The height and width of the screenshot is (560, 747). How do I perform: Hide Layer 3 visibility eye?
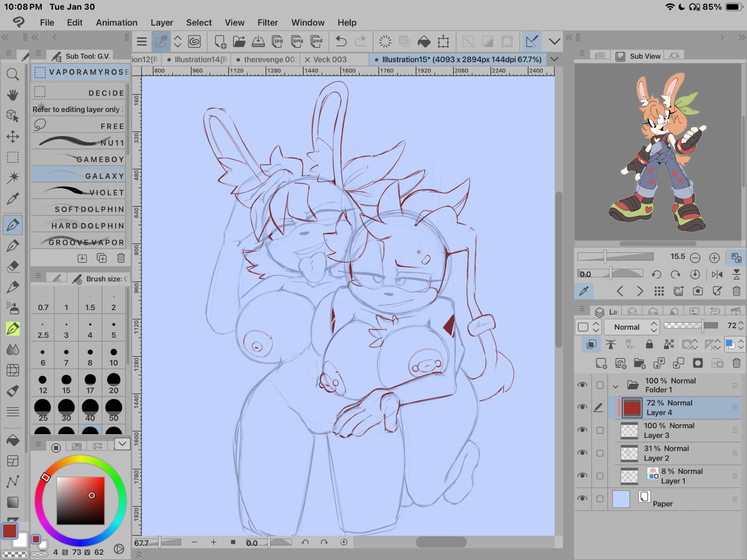[x=582, y=430]
